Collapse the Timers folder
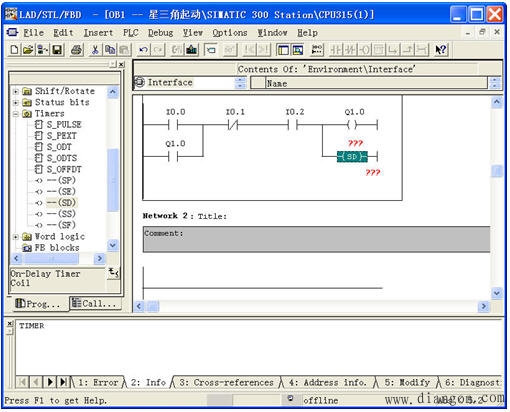510x412 pixels. coord(15,114)
